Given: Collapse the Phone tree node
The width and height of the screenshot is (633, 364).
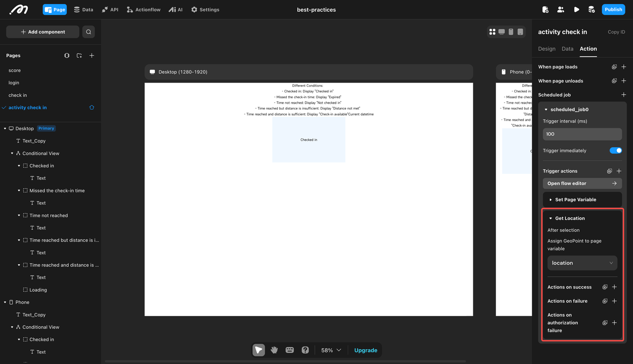Looking at the screenshot, I should [x=5, y=302].
